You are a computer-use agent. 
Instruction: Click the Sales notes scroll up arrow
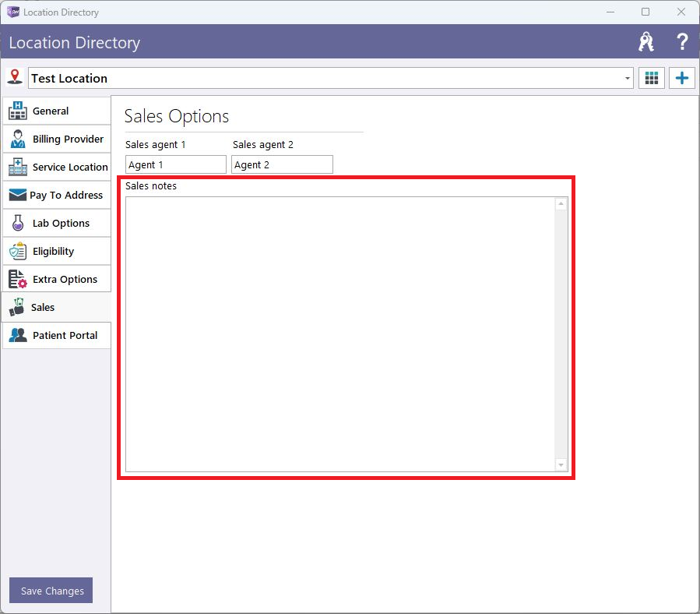pyautogui.click(x=561, y=204)
